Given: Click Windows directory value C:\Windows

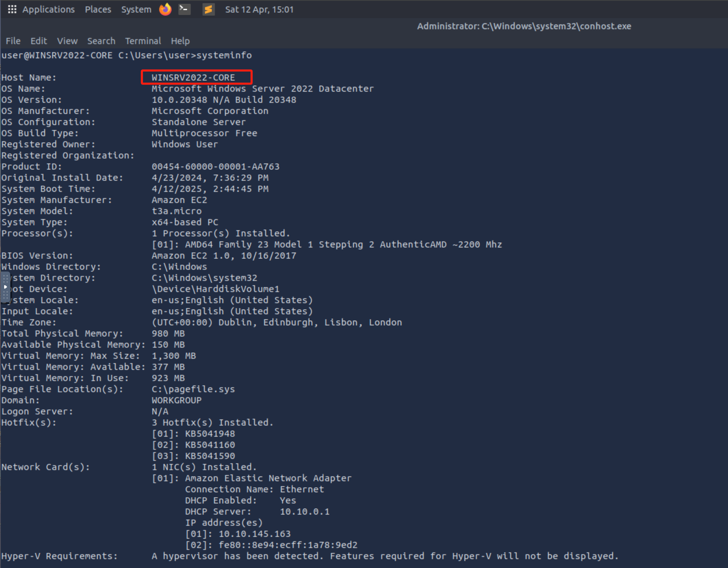Looking at the screenshot, I should pyautogui.click(x=179, y=267).
